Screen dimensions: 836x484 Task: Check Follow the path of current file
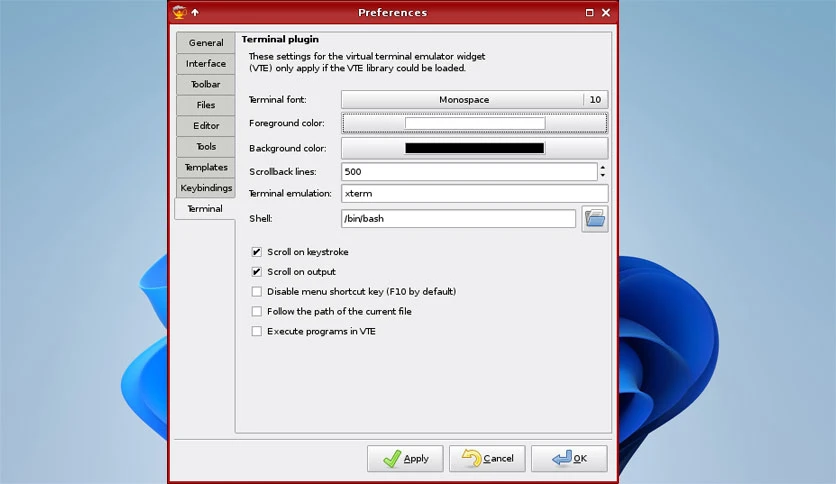coord(256,311)
